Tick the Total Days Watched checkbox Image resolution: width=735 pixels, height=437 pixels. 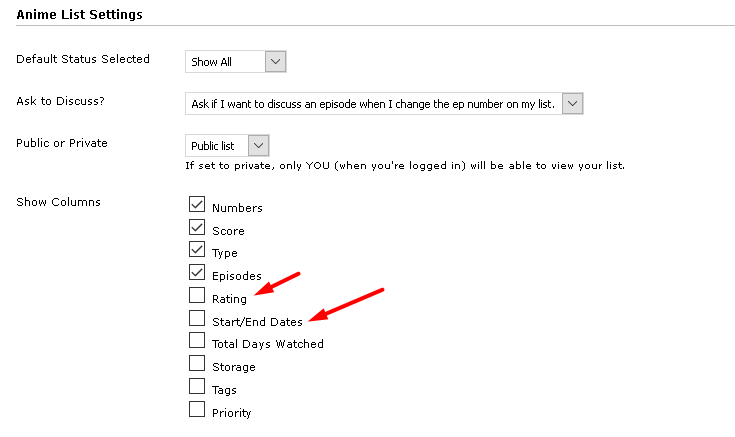(197, 340)
